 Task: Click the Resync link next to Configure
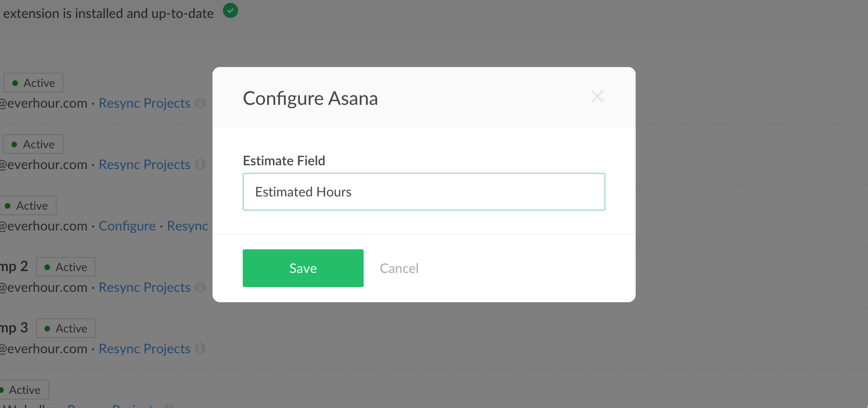(x=187, y=226)
